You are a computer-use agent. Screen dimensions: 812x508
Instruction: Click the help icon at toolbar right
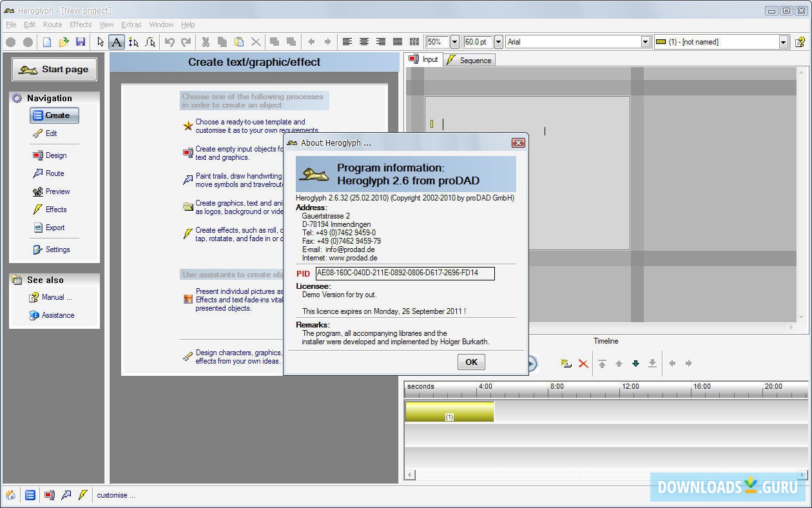point(800,42)
